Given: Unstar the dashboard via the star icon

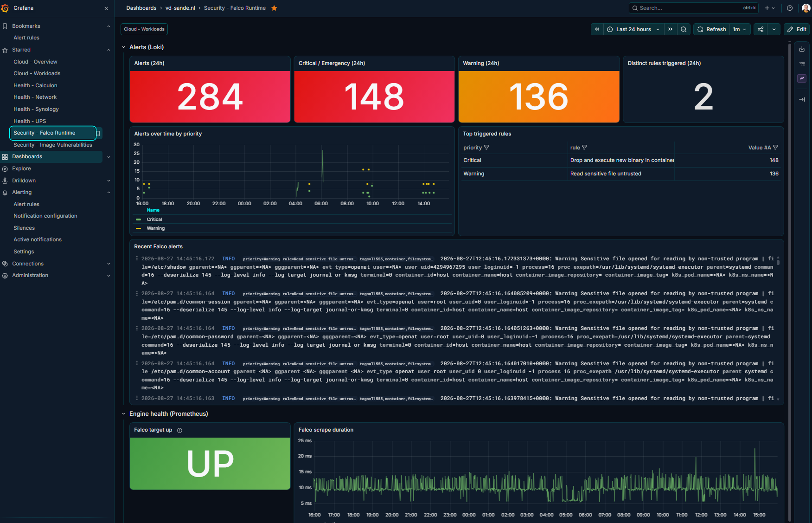Looking at the screenshot, I should (274, 8).
